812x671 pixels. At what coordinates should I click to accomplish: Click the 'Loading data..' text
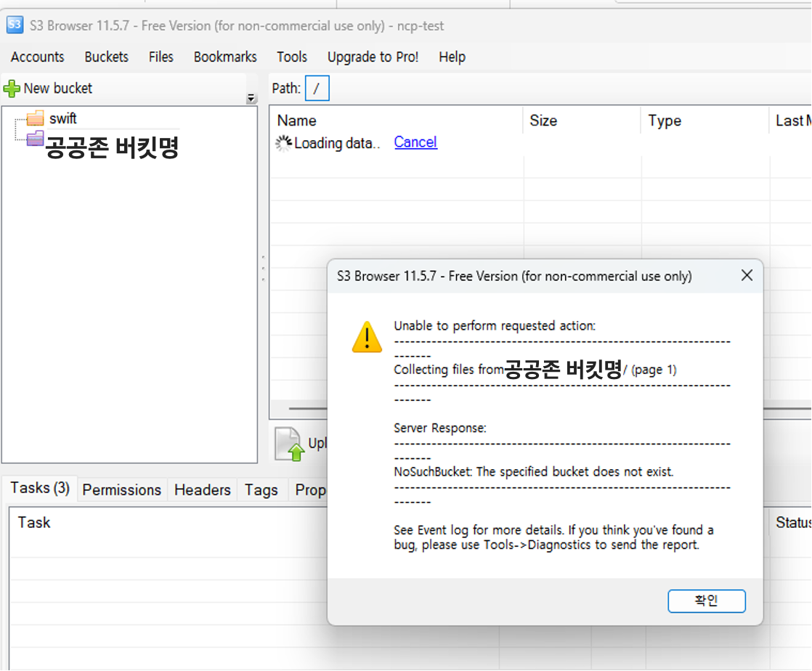click(x=336, y=143)
